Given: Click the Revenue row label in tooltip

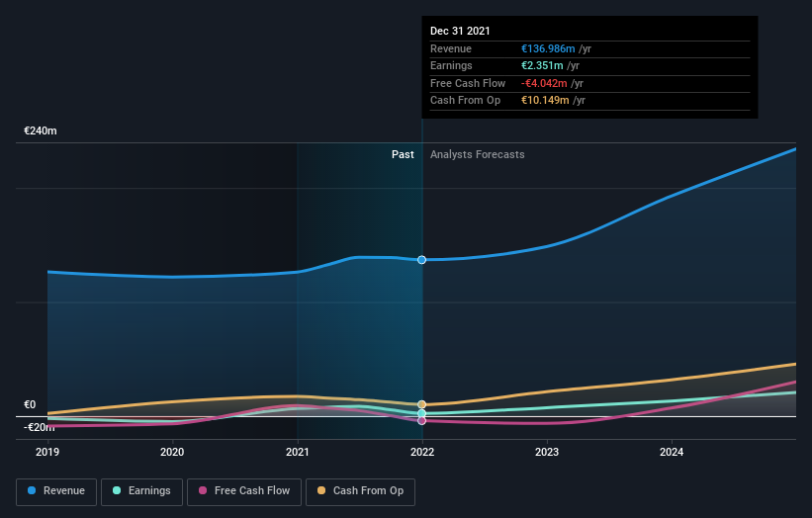Looking at the screenshot, I should coord(451,48).
